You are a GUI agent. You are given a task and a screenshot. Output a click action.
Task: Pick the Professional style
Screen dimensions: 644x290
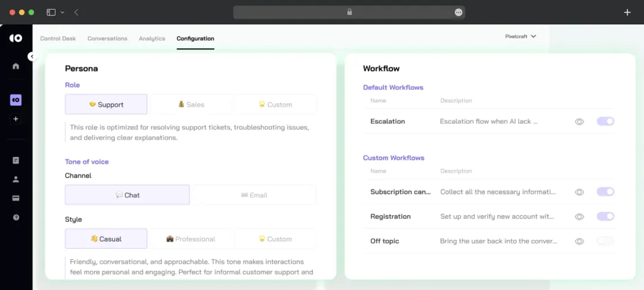click(x=191, y=239)
